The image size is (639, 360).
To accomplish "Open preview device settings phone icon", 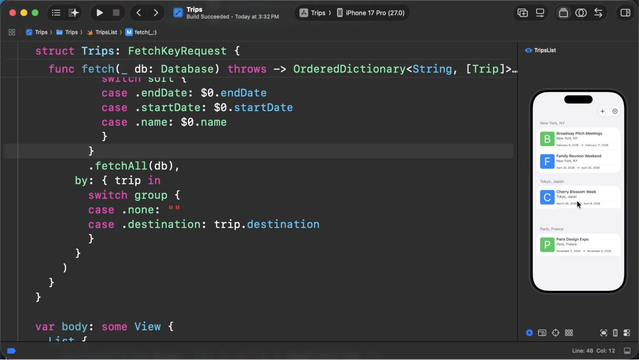I will (x=615, y=333).
